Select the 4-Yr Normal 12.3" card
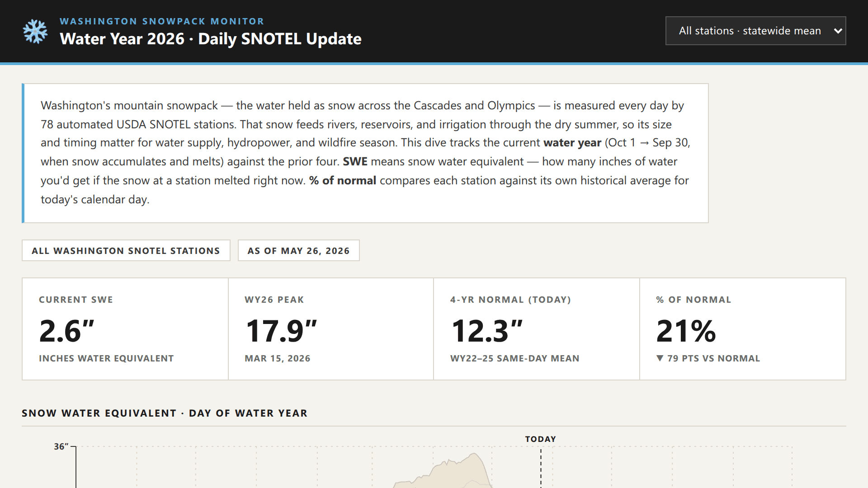Image resolution: width=868 pixels, height=488 pixels. 537,329
